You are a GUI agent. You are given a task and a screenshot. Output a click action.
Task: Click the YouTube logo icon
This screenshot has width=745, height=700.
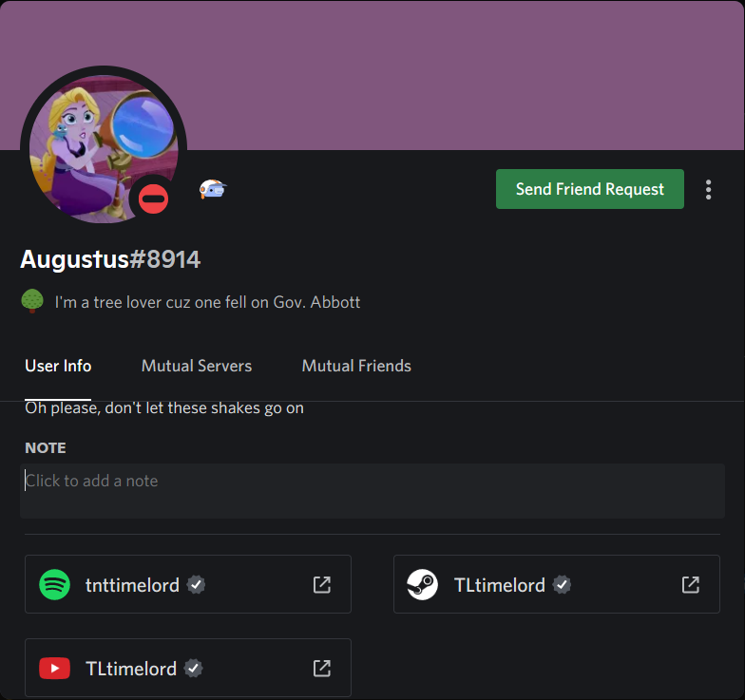(55, 669)
